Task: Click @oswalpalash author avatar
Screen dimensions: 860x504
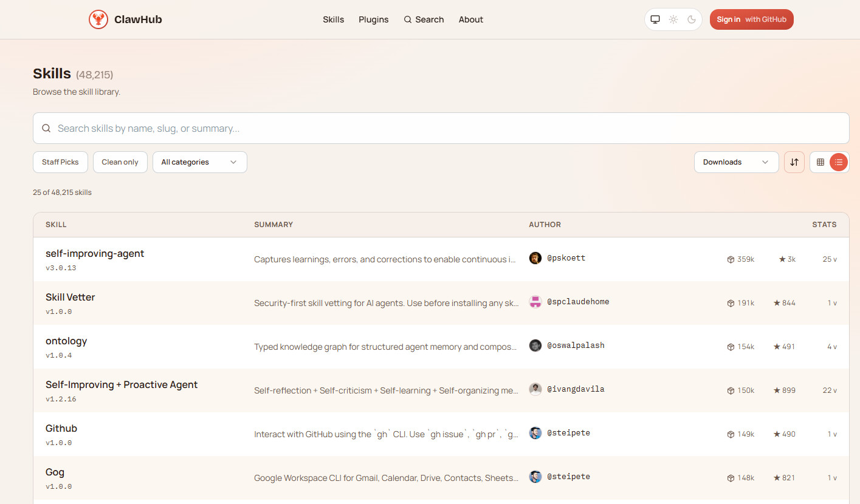Action: click(x=535, y=346)
